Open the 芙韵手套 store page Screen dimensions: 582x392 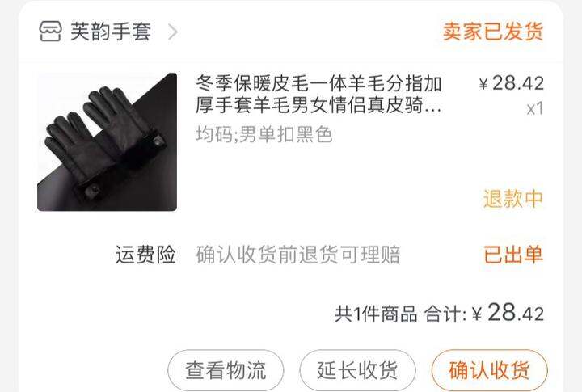tap(111, 32)
